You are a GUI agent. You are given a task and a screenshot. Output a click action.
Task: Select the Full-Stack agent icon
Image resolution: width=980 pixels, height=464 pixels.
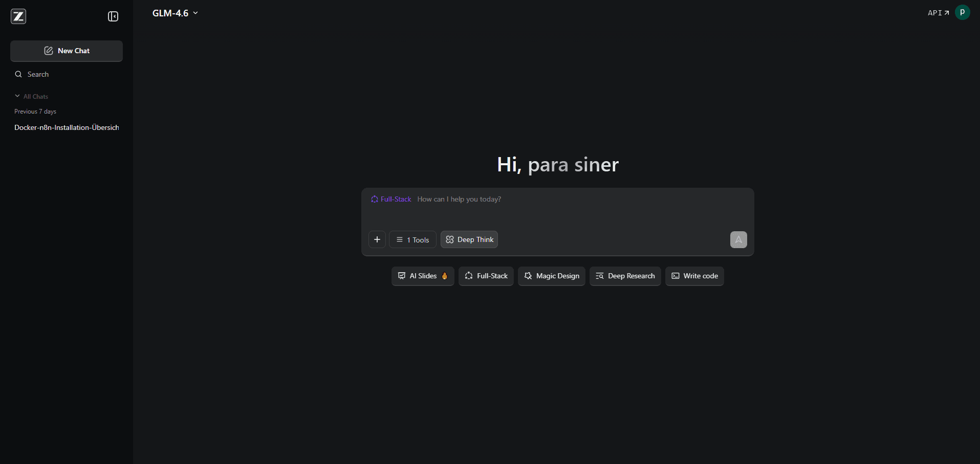(469, 276)
